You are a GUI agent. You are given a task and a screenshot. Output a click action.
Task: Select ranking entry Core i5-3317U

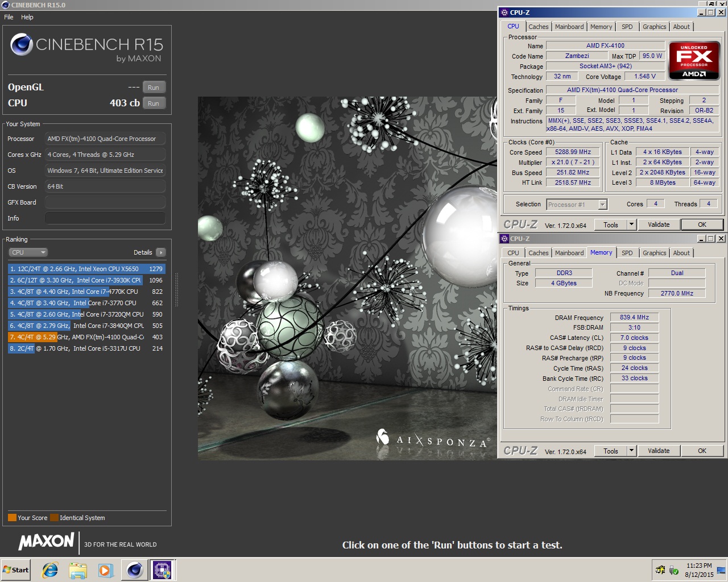click(x=86, y=348)
